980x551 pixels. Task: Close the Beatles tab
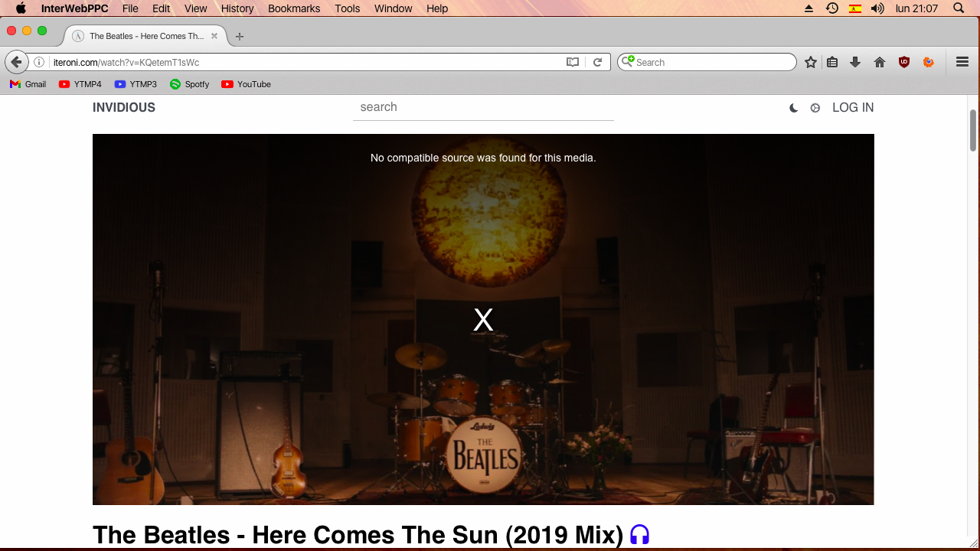214,36
